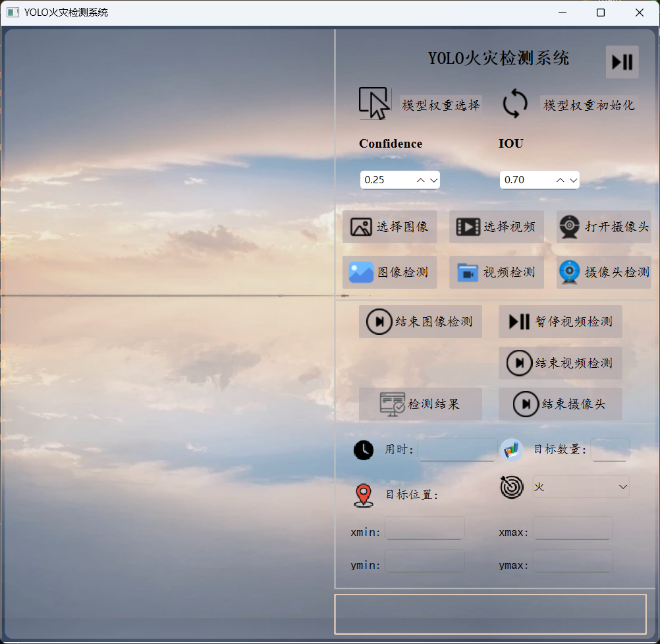Click the 用时 elapsed time field
This screenshot has width=660, height=644.
tap(458, 450)
